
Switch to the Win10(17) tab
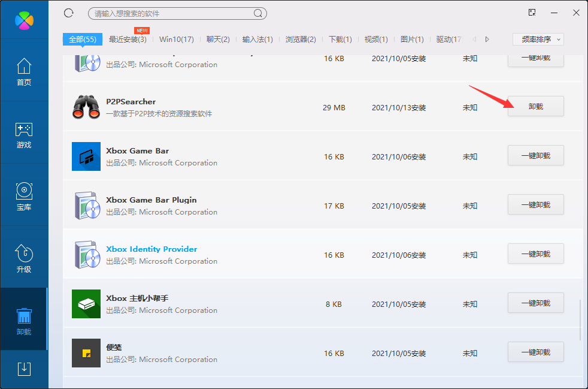click(176, 40)
